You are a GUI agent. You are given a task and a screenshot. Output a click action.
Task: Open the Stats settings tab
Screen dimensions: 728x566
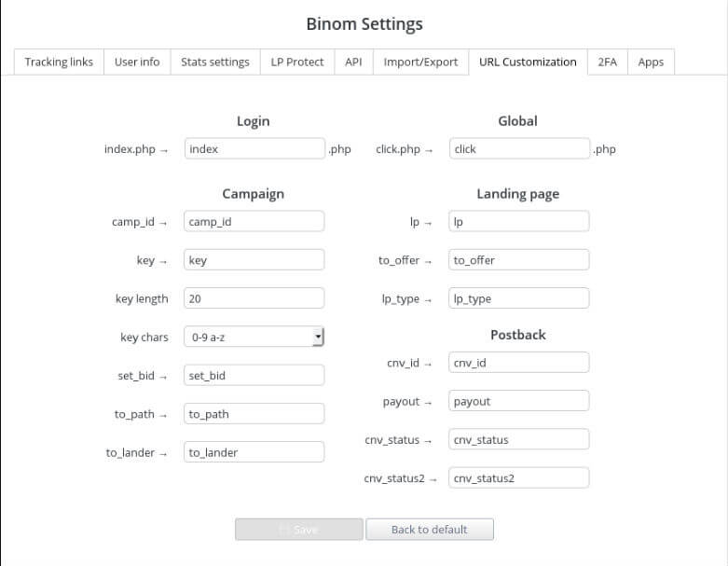click(x=215, y=62)
